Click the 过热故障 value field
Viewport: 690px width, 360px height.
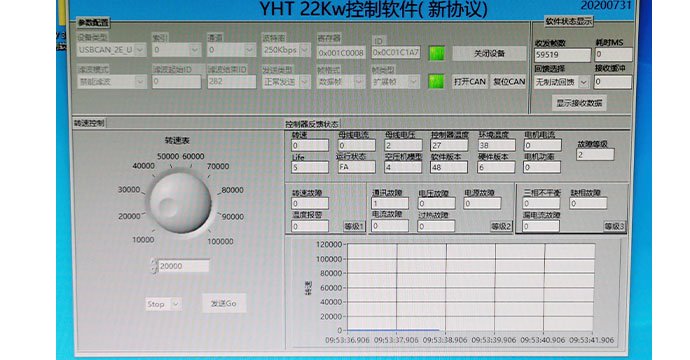437,226
